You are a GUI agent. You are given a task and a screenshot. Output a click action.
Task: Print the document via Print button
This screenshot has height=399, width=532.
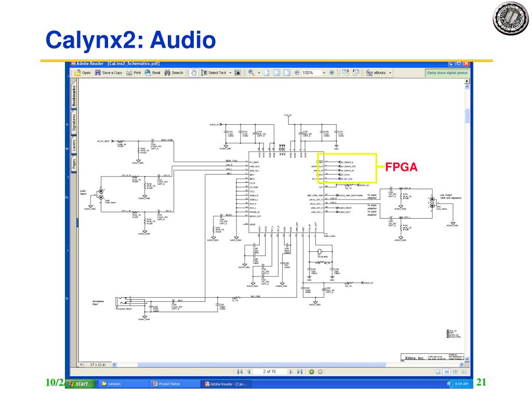click(134, 73)
